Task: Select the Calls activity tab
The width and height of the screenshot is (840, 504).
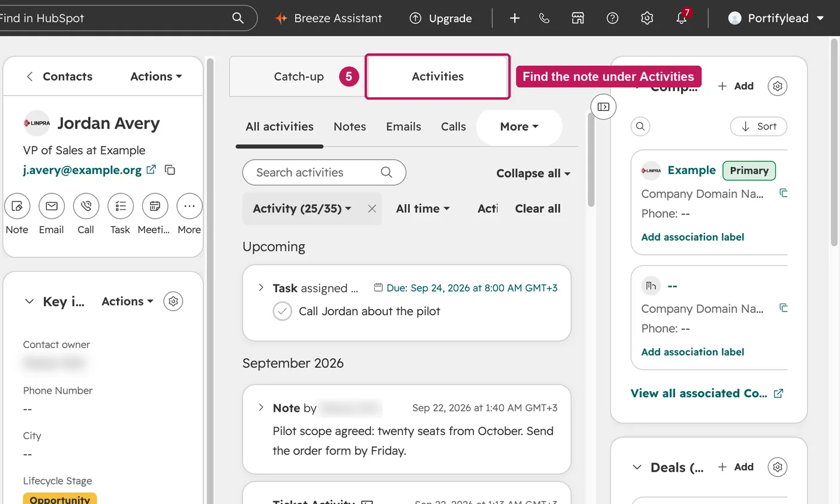Action: [x=453, y=127]
